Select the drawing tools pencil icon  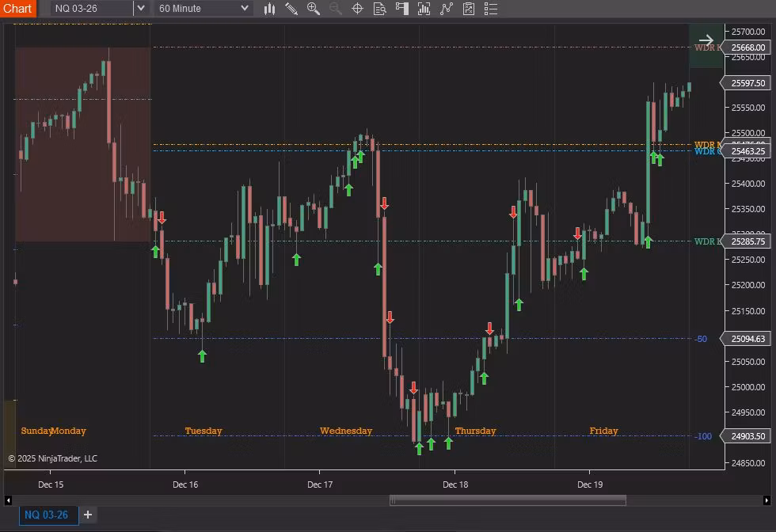pyautogui.click(x=291, y=9)
